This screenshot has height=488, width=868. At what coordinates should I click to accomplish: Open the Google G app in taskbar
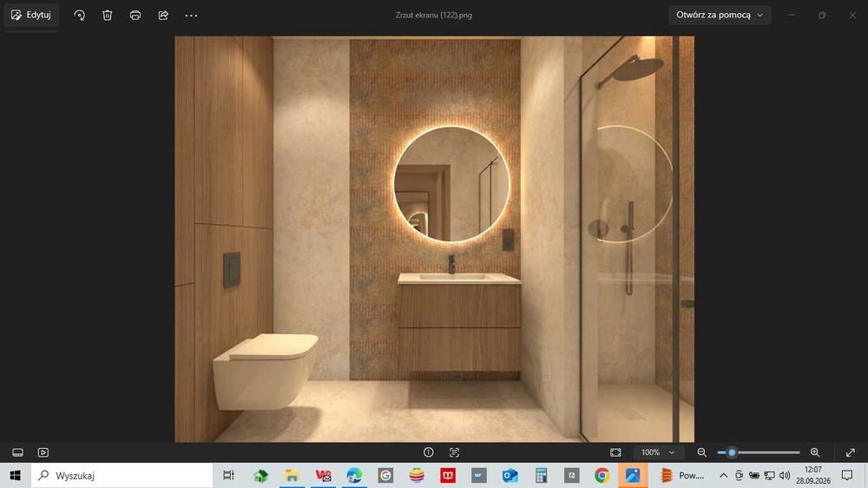pyautogui.click(x=386, y=475)
